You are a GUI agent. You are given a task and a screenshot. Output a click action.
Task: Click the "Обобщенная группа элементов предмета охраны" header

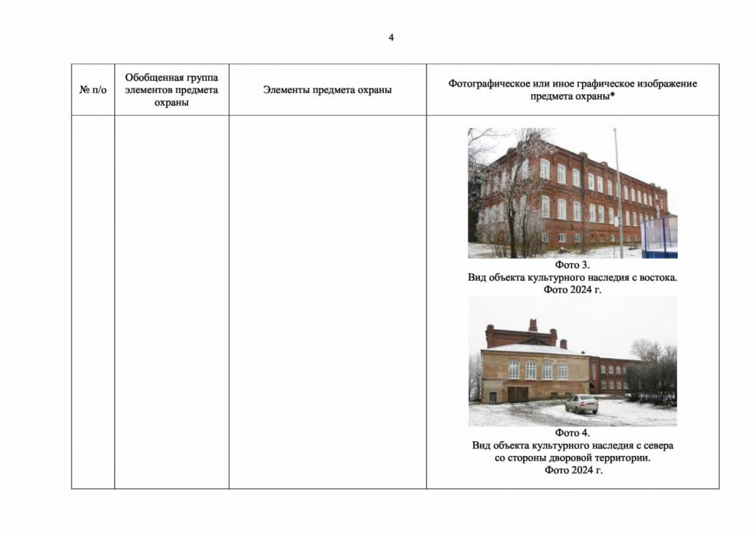tap(172, 90)
